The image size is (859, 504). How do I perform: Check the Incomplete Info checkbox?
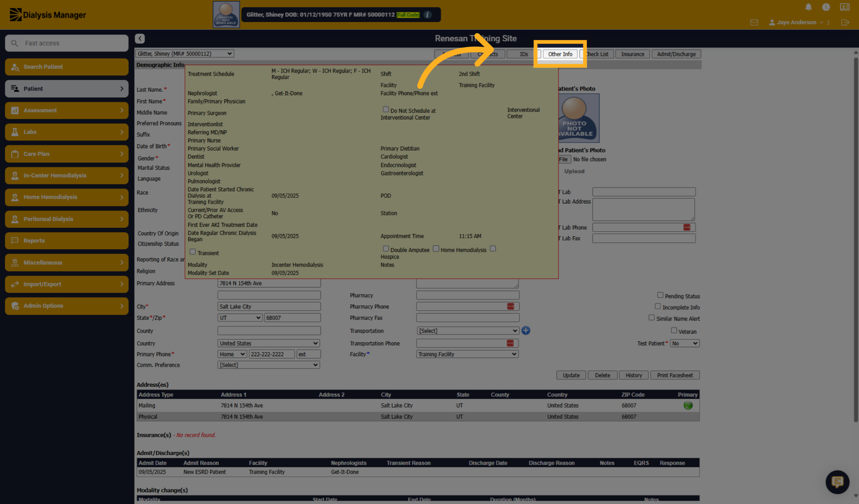coord(658,307)
